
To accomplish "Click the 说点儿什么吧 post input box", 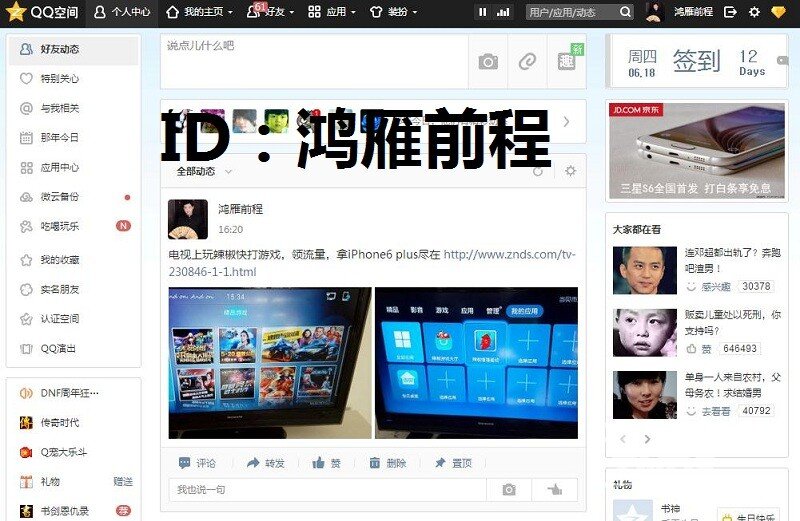I will pos(313,60).
